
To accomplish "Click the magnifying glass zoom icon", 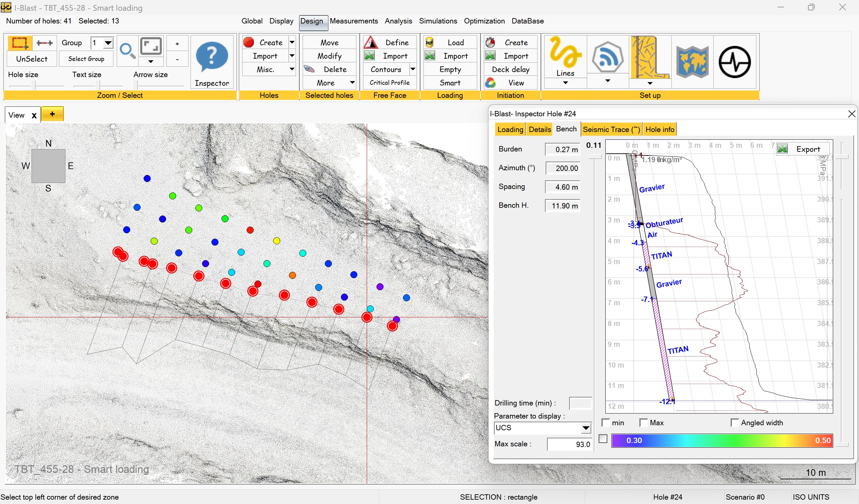I will click(x=128, y=51).
